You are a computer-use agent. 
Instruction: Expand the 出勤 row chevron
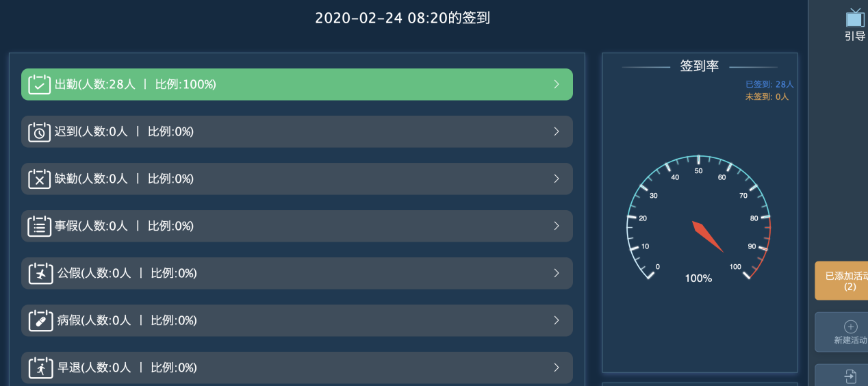click(x=557, y=85)
